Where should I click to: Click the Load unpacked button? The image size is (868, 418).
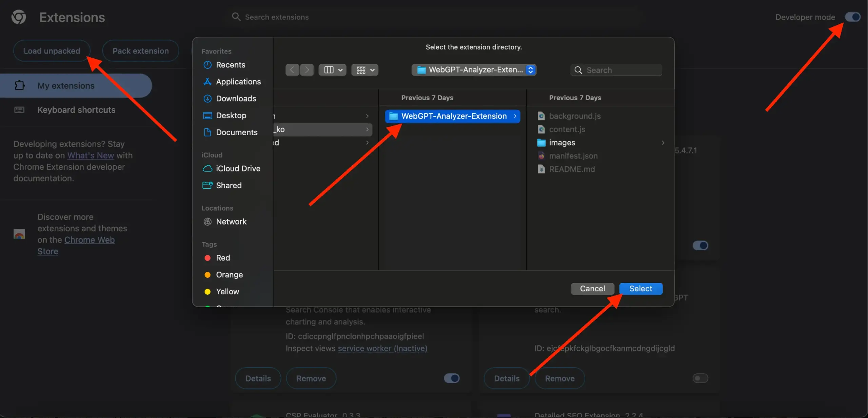[x=52, y=51]
